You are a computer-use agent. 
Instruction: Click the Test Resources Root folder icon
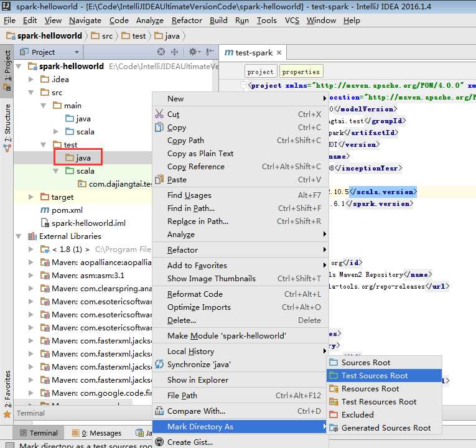coord(334,401)
